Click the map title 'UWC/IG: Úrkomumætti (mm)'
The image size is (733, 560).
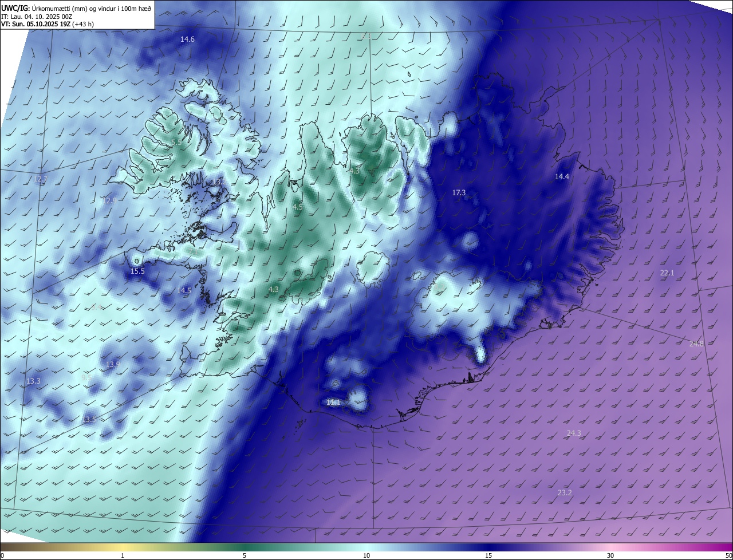click(x=45, y=8)
